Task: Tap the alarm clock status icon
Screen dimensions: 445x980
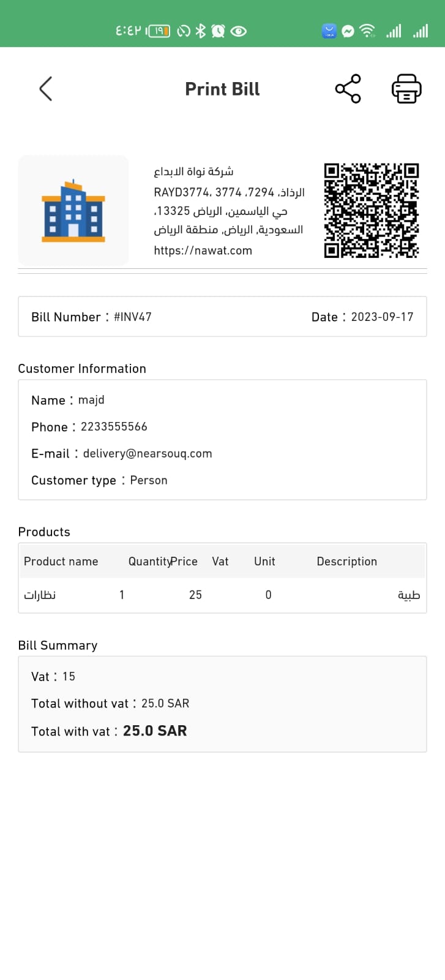Action: (x=218, y=31)
